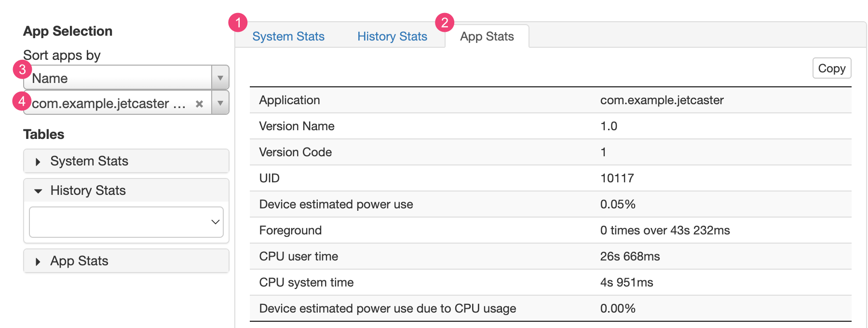
Task: Click the pink badge numbered 1
Action: 238,23
